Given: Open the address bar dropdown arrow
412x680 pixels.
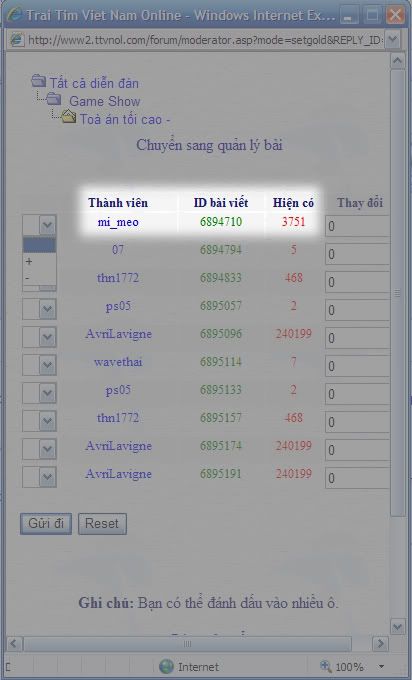Looking at the screenshot, I should pos(392,40).
